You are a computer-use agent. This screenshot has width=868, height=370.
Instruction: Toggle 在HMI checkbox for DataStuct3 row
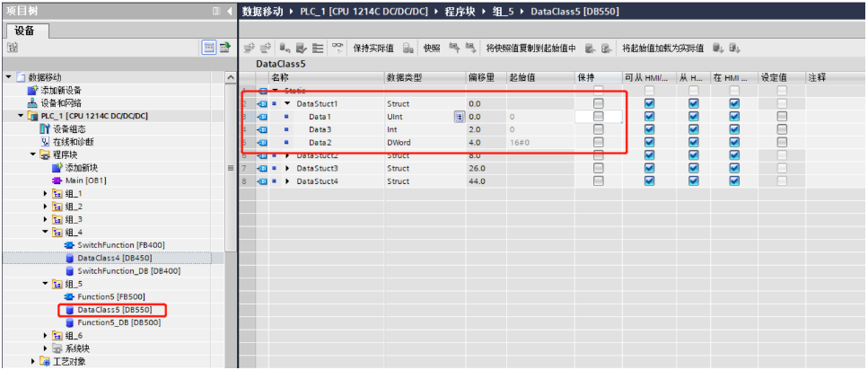(x=734, y=168)
